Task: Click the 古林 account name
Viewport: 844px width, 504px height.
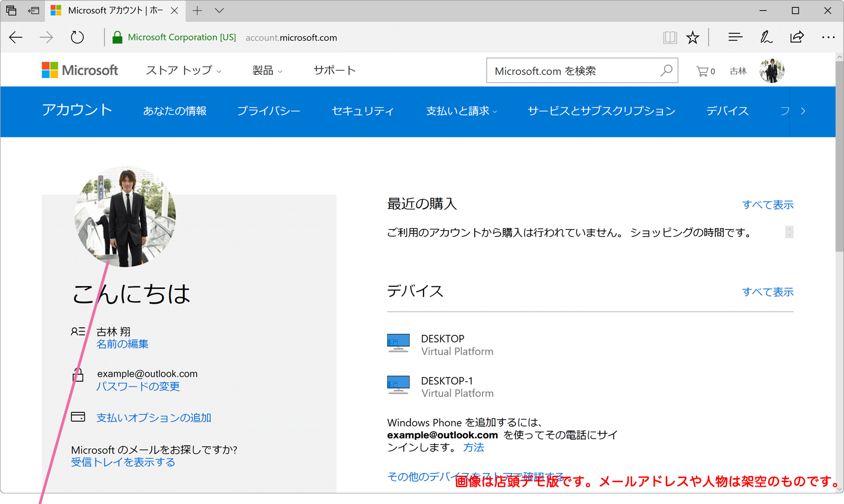Action: click(738, 71)
